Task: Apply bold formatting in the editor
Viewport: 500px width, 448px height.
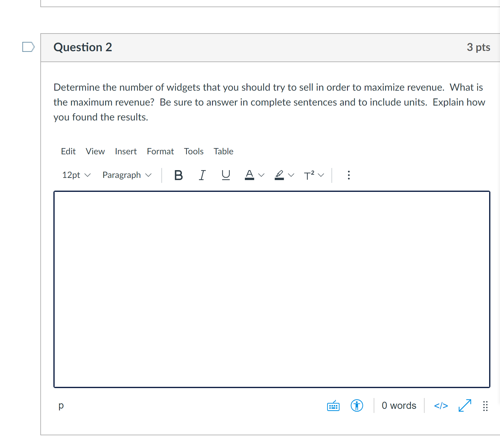Action: point(178,175)
